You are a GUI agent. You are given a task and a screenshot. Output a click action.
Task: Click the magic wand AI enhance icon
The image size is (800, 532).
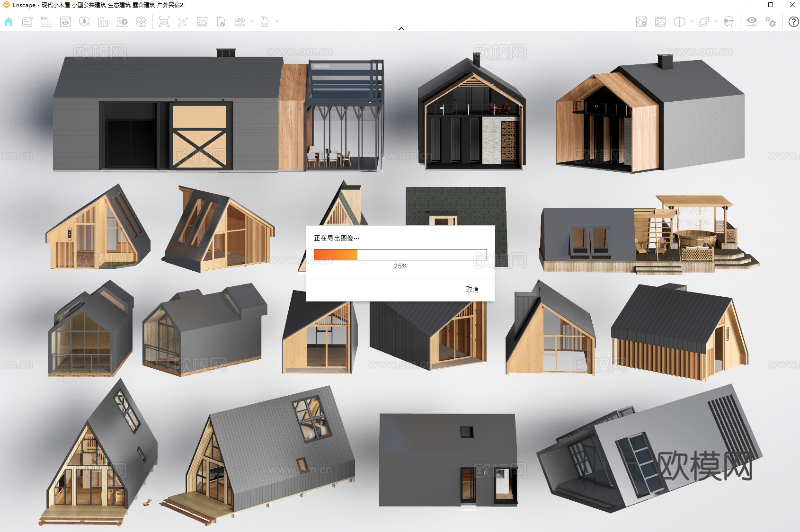(x=183, y=22)
